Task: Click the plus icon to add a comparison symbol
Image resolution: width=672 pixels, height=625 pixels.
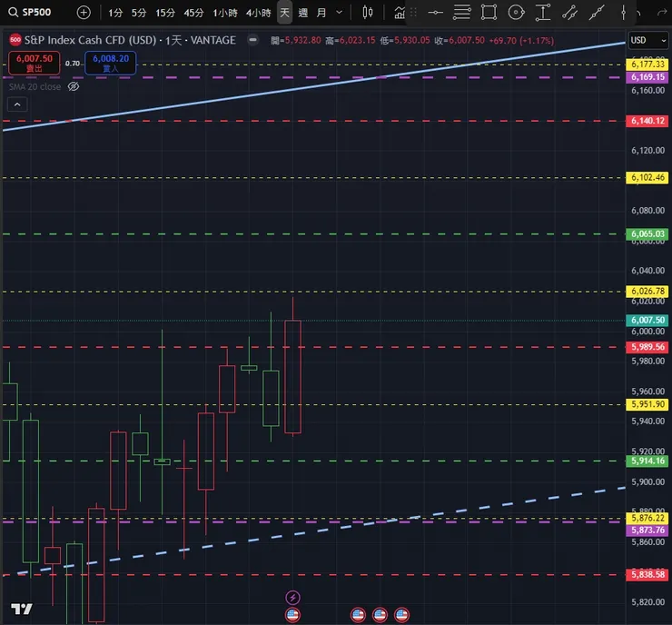Action: pyautogui.click(x=84, y=13)
